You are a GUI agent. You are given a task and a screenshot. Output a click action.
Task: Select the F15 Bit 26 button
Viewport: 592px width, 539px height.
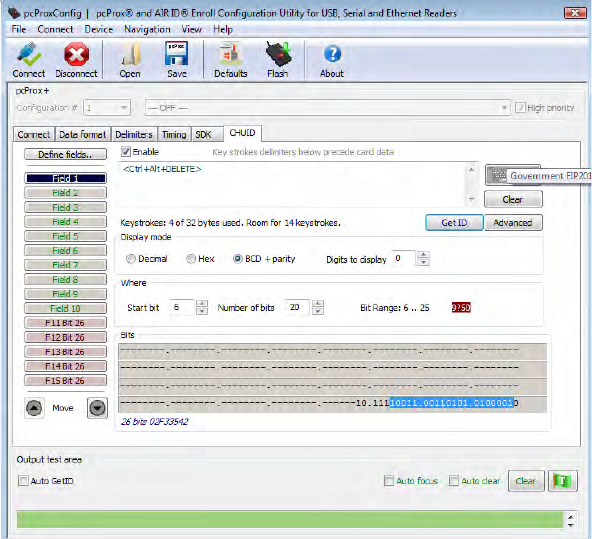65,380
